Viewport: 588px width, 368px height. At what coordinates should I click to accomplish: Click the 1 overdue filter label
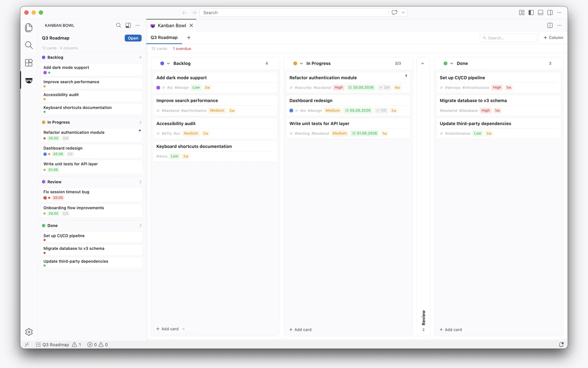tap(182, 49)
